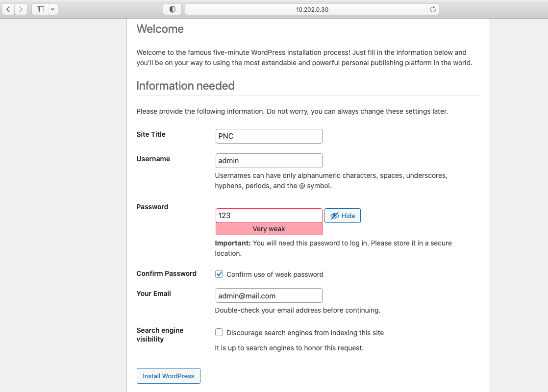Reload the page with the refresh icon
Image resolution: width=548 pixels, height=392 pixels.
433,9
